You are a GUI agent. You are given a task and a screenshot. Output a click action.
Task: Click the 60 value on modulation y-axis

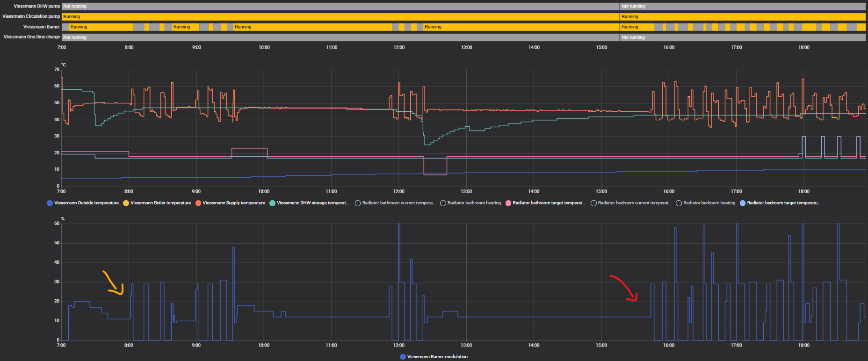[x=57, y=223]
